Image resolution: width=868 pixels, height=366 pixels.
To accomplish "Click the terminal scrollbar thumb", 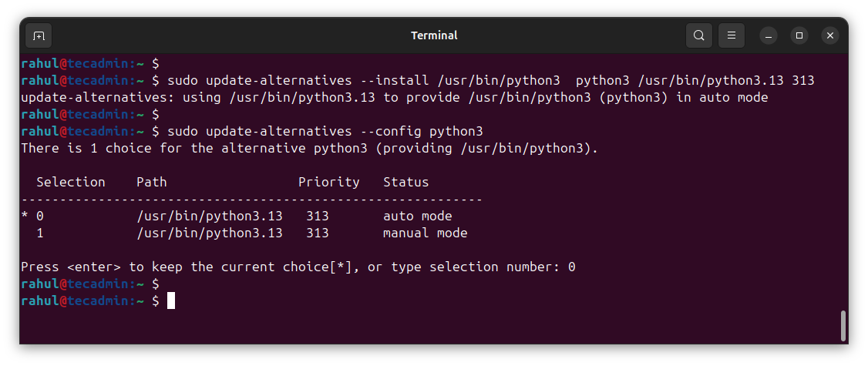I will coord(843,325).
